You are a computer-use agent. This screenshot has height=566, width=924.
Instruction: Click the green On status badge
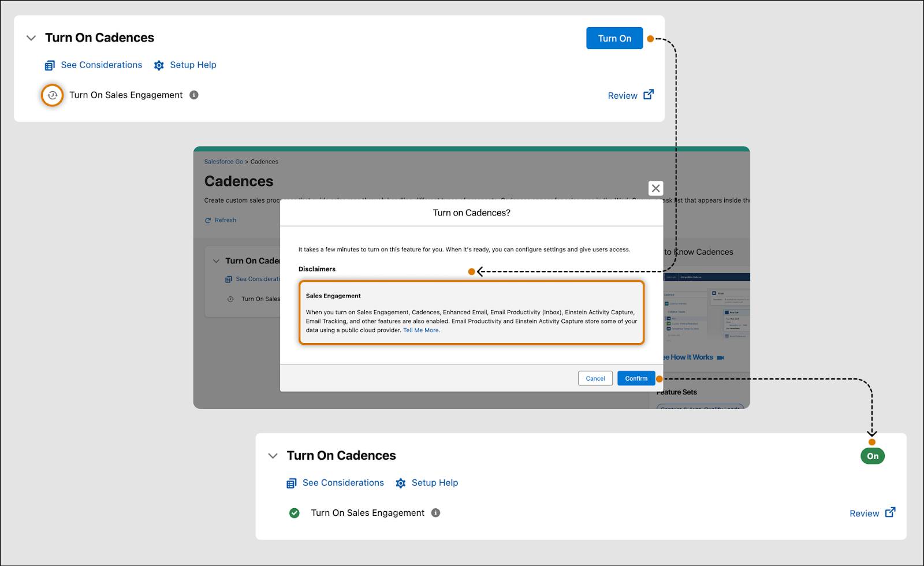point(873,456)
